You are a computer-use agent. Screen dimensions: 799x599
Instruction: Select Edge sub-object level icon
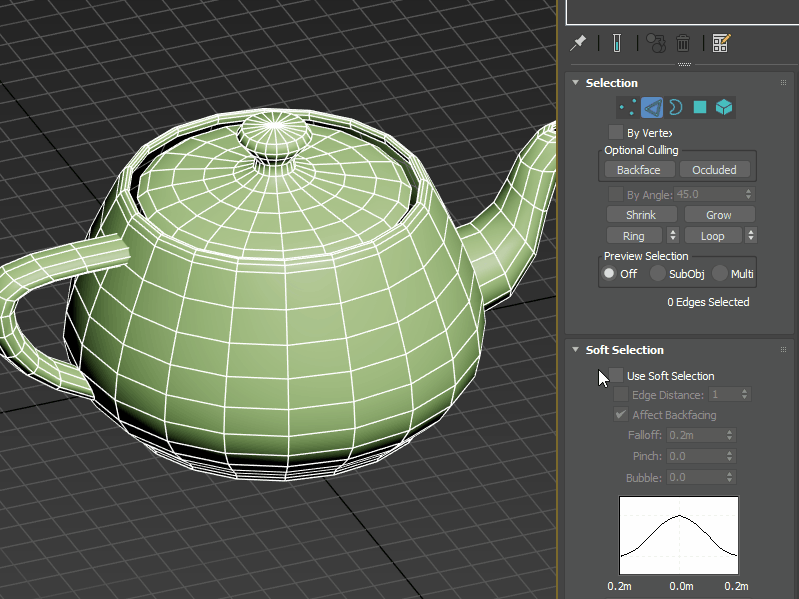pos(652,107)
